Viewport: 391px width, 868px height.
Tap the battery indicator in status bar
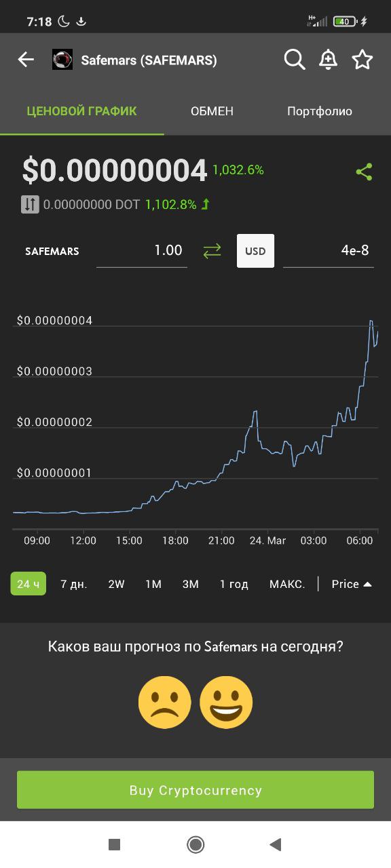click(x=345, y=22)
